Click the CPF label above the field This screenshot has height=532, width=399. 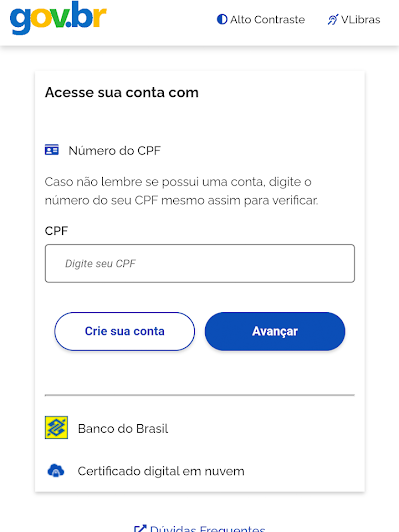tap(56, 231)
